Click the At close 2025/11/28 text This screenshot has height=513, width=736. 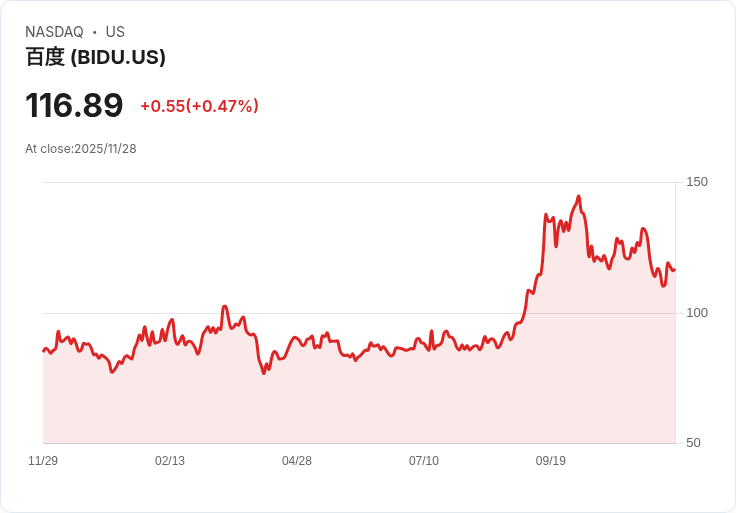point(81,149)
